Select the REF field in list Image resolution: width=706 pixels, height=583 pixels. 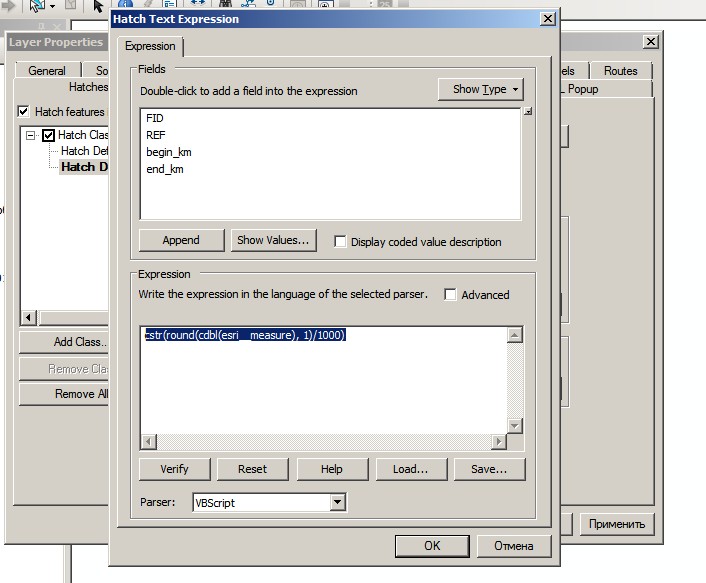click(156, 135)
